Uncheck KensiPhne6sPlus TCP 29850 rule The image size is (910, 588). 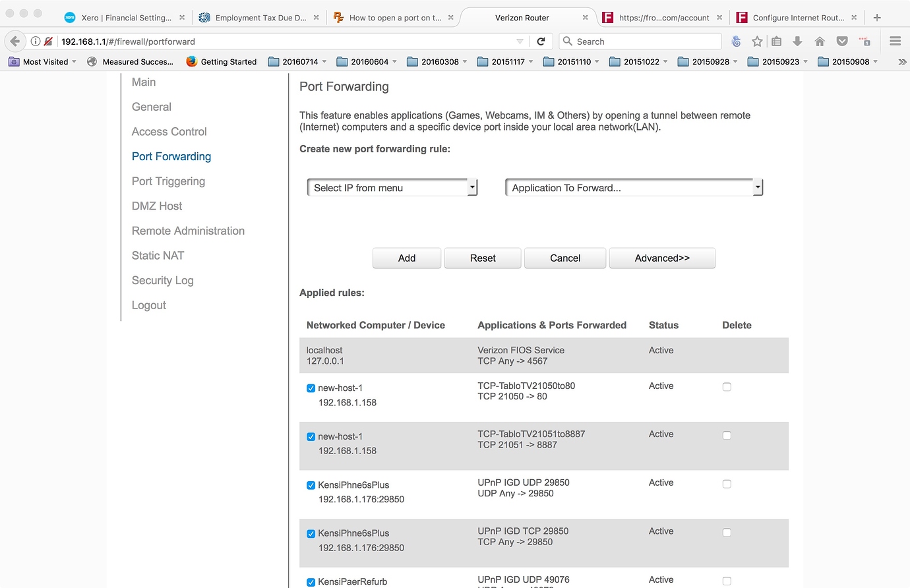click(x=311, y=534)
